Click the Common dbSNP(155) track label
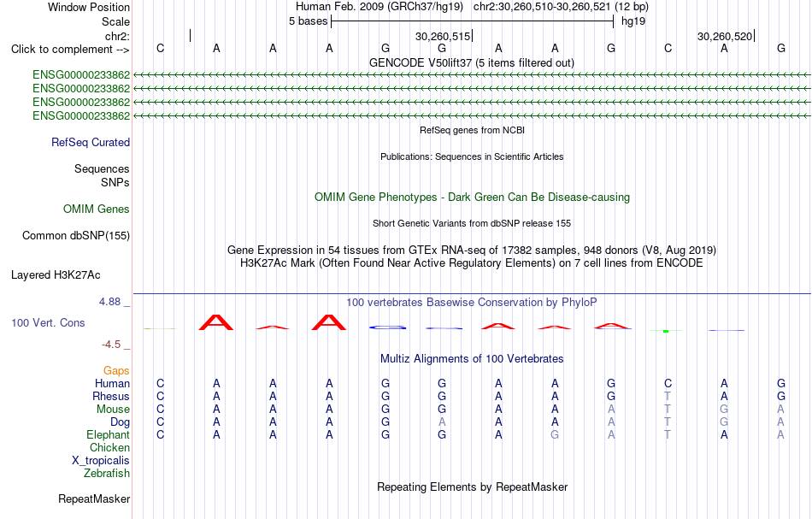The height and width of the screenshot is (519, 812). (76, 236)
